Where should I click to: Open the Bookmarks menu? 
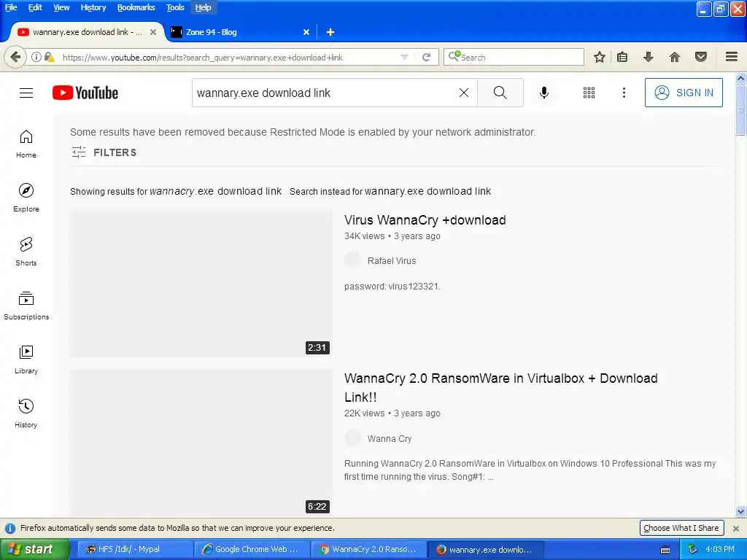click(136, 7)
